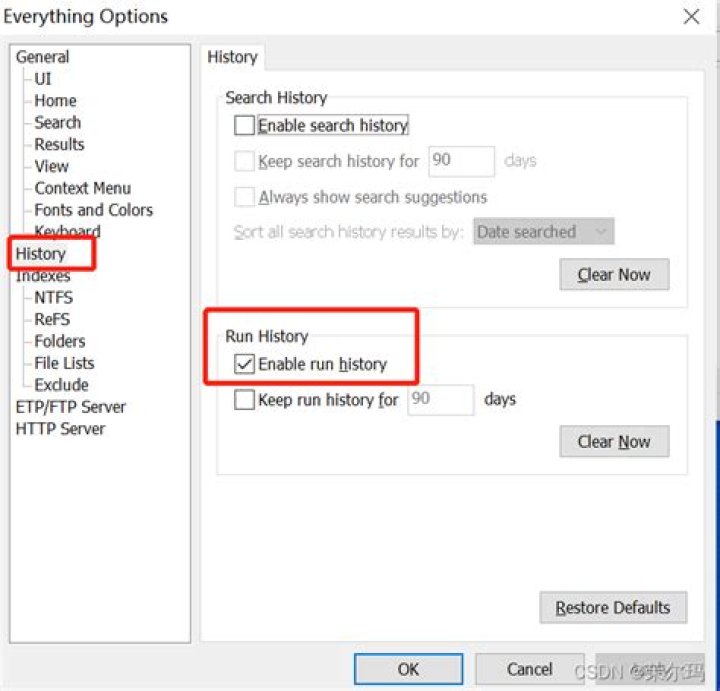720x691 pixels.
Task: Click the search history days field
Action: (x=461, y=161)
